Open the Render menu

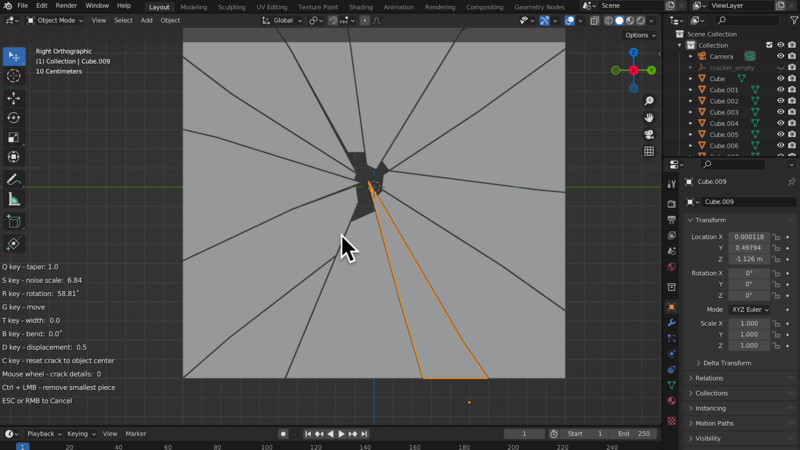point(66,6)
